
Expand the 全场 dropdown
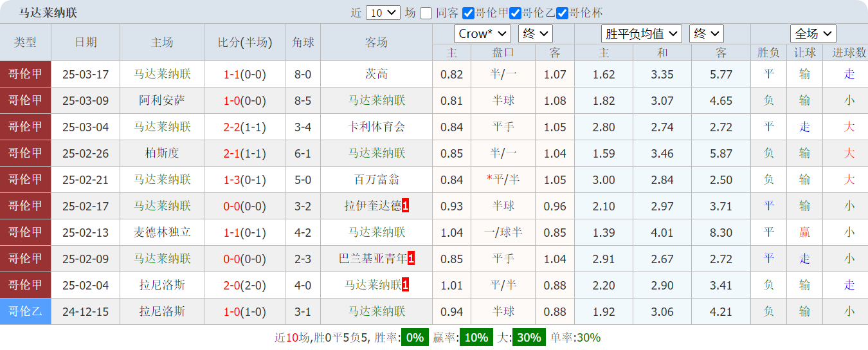tap(813, 34)
